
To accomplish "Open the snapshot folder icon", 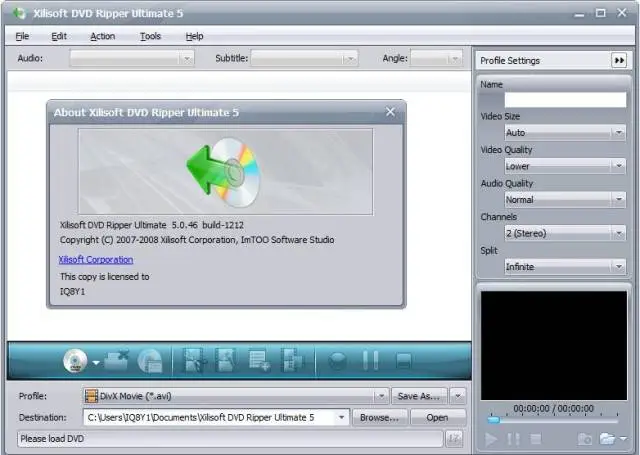I will click(x=607, y=439).
